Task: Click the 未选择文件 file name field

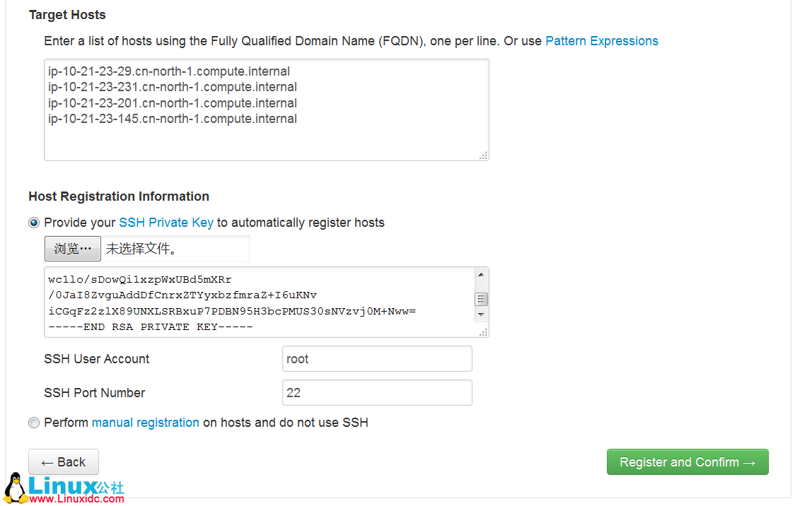Action: 177,249
